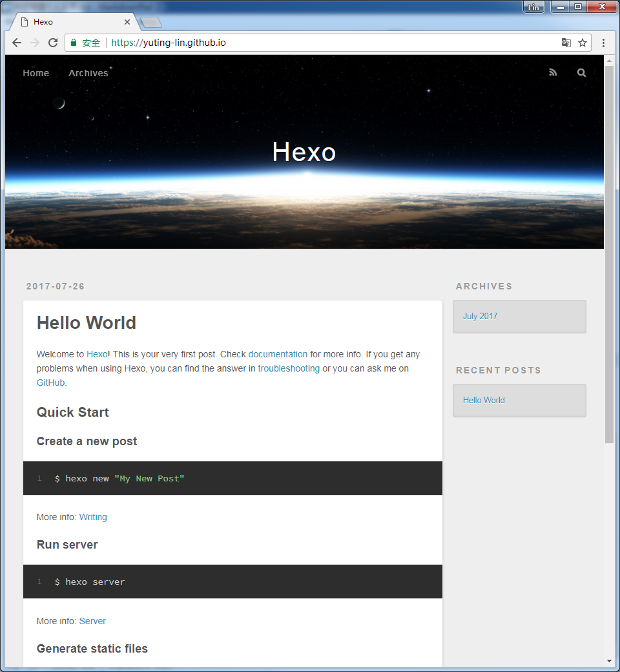
Task: Reload the page with the refresh icon
Action: (53, 43)
